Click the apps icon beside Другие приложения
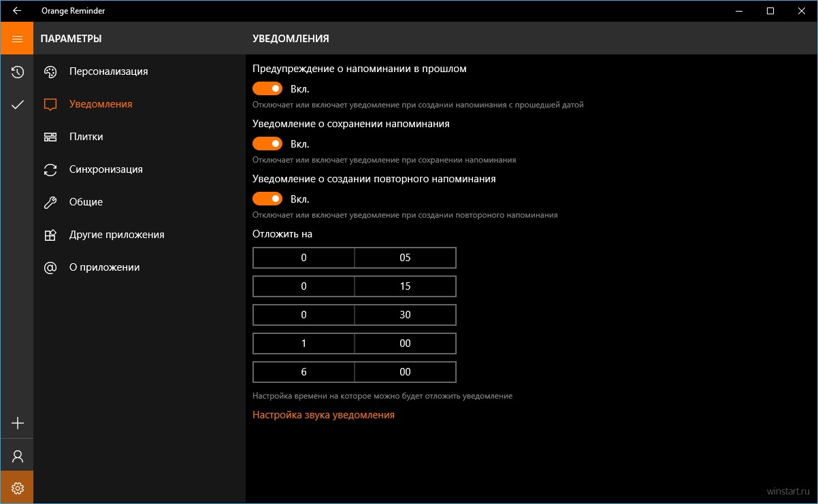The image size is (818, 504). 50,235
